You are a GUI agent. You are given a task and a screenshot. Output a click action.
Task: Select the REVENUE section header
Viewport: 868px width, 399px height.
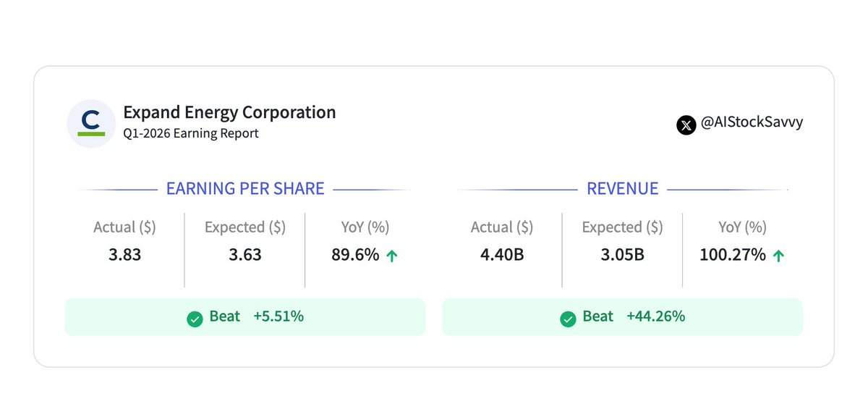pyautogui.click(x=622, y=189)
